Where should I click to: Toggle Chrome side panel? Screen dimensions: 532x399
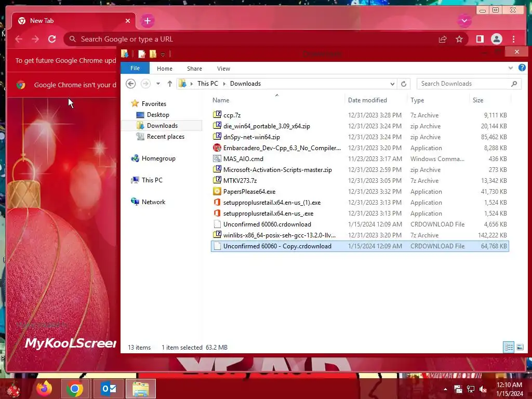[480, 39]
